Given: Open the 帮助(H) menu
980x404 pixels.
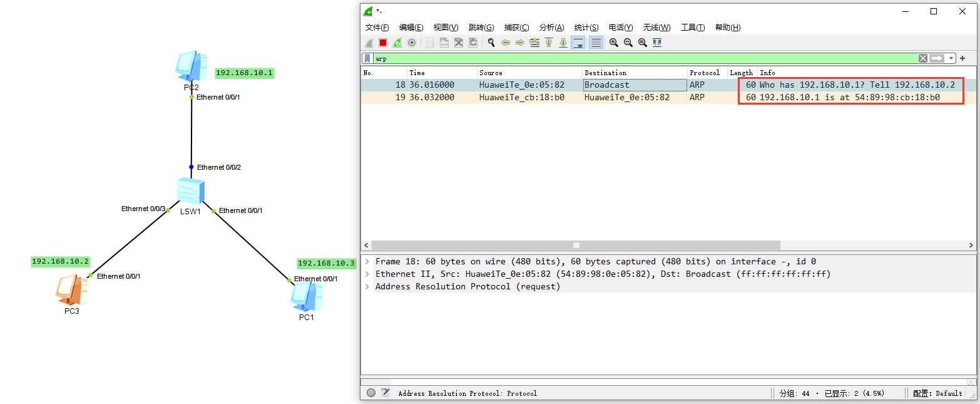Looking at the screenshot, I should pyautogui.click(x=728, y=28).
